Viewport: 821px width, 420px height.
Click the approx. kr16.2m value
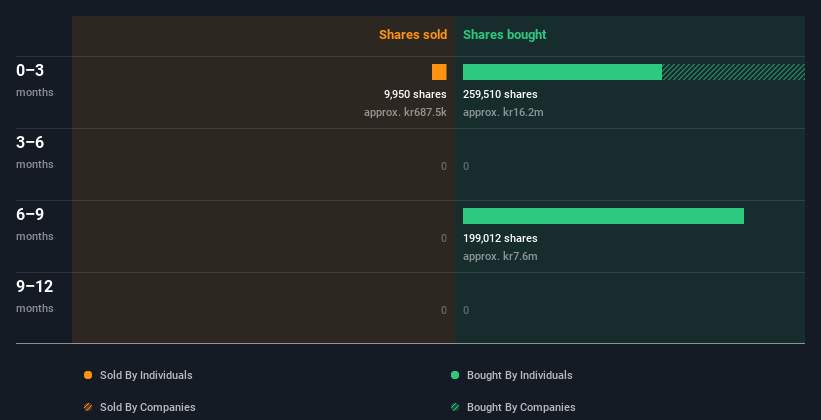pos(503,112)
